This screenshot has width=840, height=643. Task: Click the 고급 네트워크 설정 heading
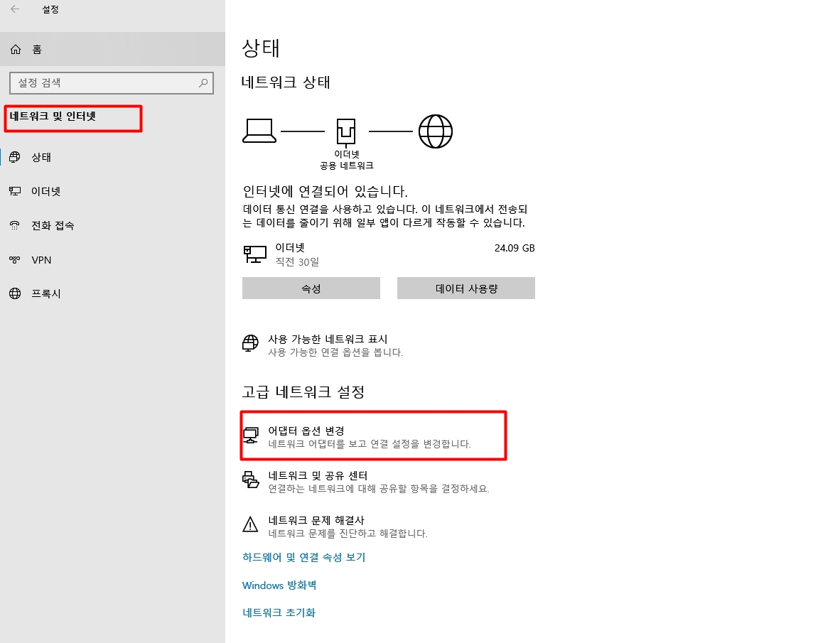(303, 392)
